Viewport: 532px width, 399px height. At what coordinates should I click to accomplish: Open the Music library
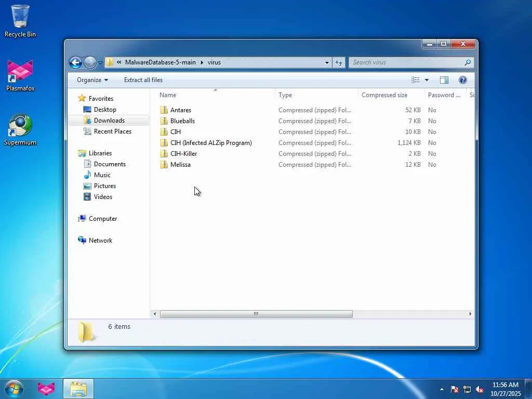click(102, 175)
